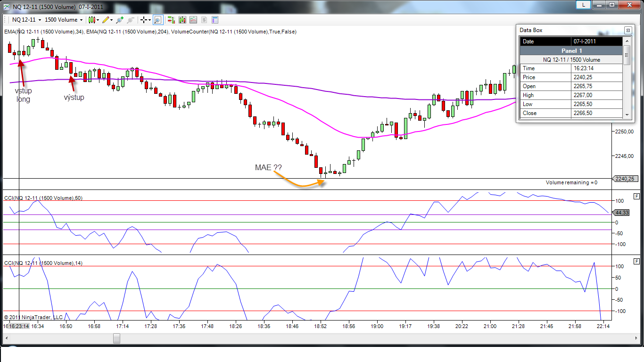Toggle the F button on CCI 50 panel
Image resolution: width=644 pixels, height=362 pixels.
click(637, 196)
